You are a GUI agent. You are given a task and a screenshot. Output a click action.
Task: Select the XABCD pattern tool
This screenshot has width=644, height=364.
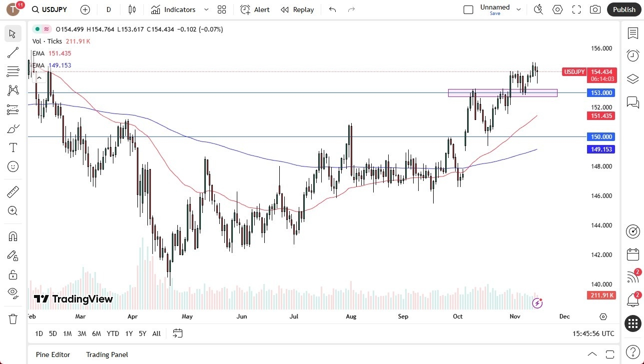tap(12, 89)
